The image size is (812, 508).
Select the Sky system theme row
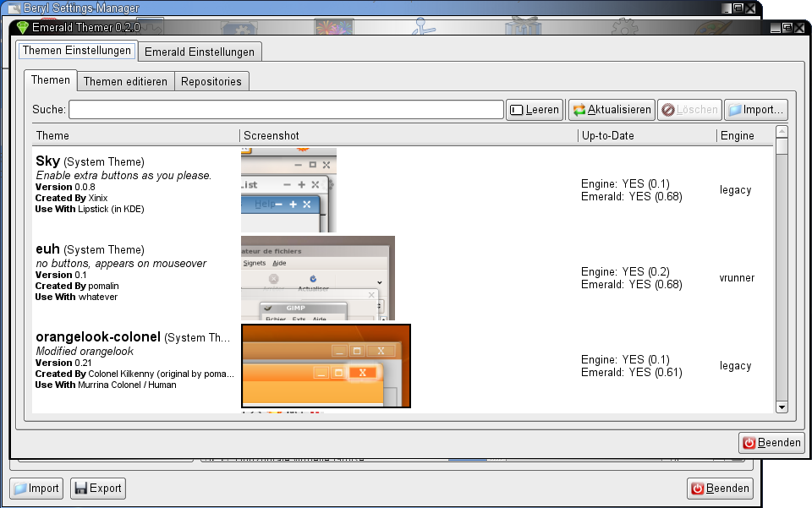pos(403,190)
